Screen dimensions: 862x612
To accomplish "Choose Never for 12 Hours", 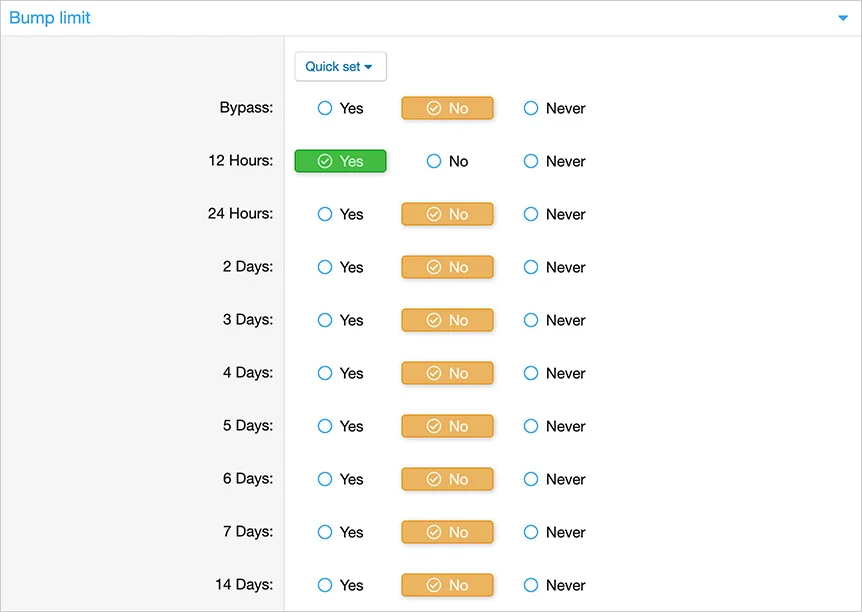I will coord(531,161).
